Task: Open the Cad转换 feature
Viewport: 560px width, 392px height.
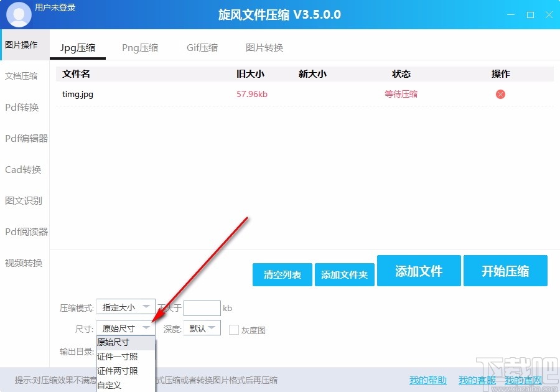Action: [24, 169]
